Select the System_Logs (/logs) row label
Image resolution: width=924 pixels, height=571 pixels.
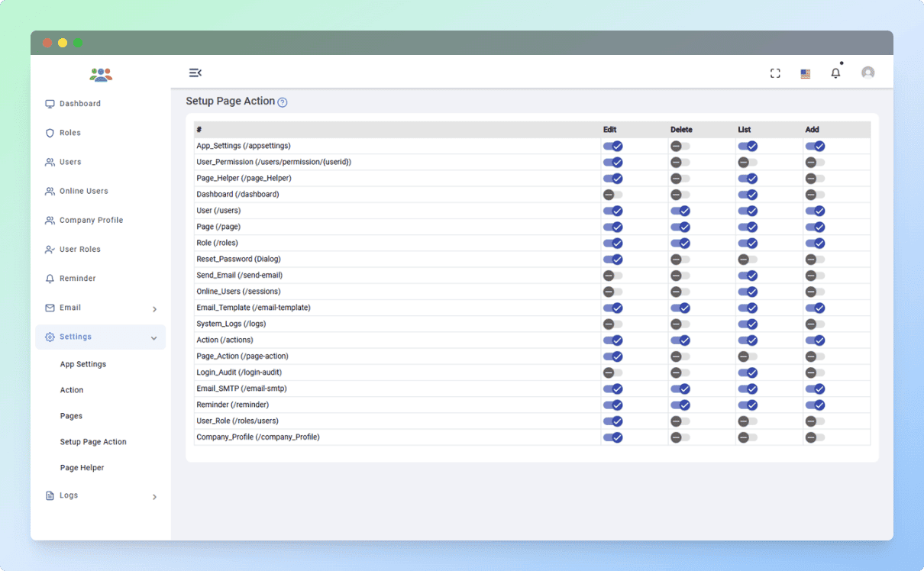pos(231,324)
